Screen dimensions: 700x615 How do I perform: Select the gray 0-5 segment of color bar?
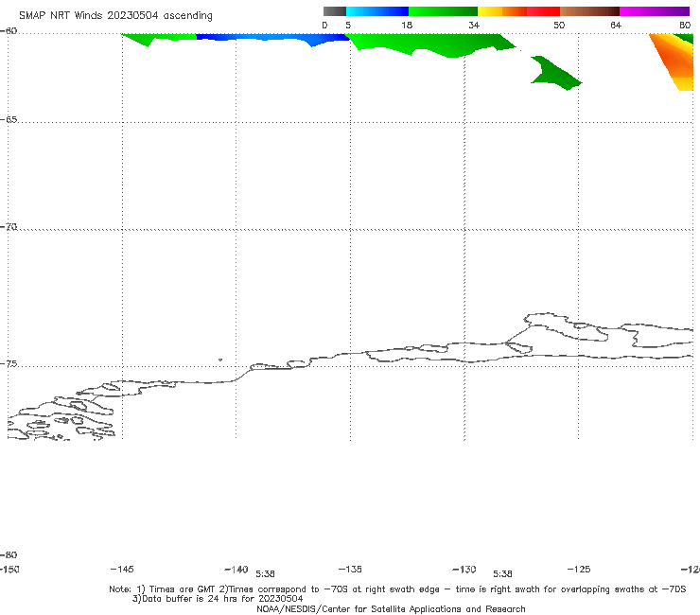(335, 11)
